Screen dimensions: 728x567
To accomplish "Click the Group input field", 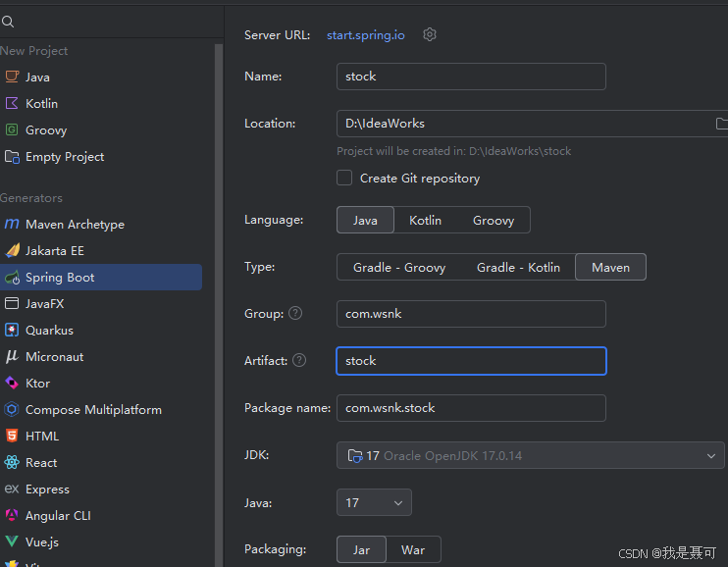I will coord(471,314).
